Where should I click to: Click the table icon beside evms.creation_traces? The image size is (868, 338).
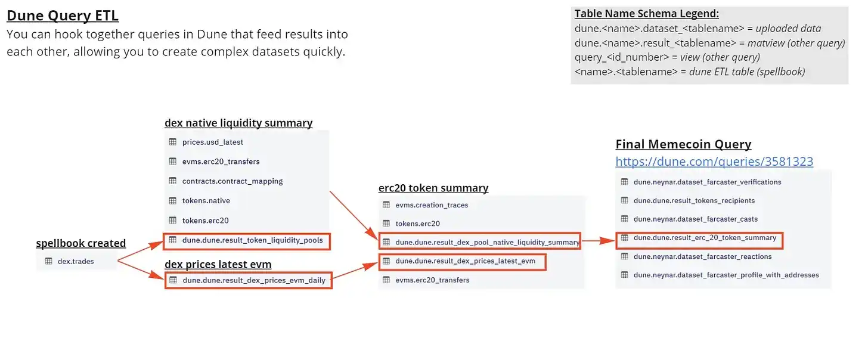386,205
